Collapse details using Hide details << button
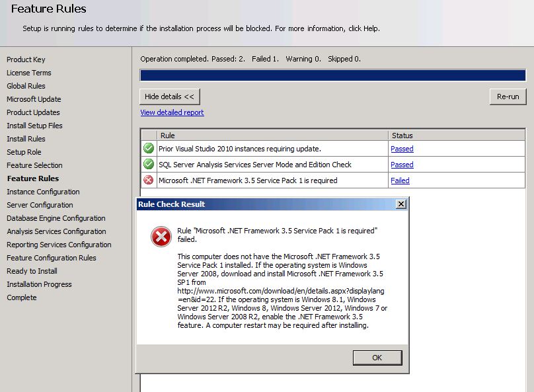The image size is (534, 392). (x=170, y=96)
